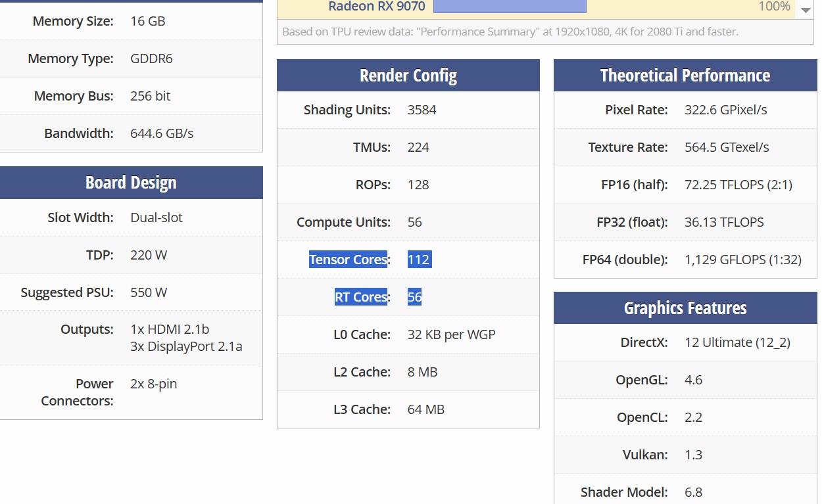Click the down arrow next to the 100% value
Viewport: 822px width, 504px height.
point(806,10)
